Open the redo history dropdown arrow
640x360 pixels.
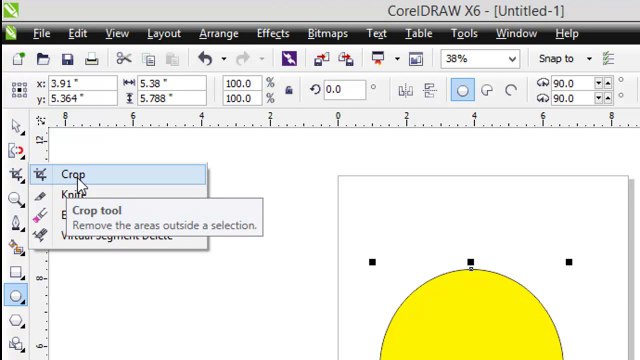click(x=262, y=59)
